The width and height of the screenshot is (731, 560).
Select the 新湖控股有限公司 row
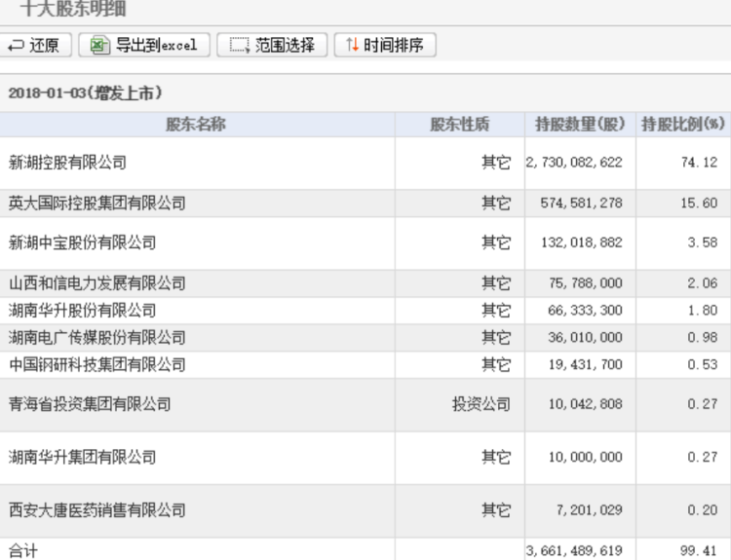click(67, 163)
